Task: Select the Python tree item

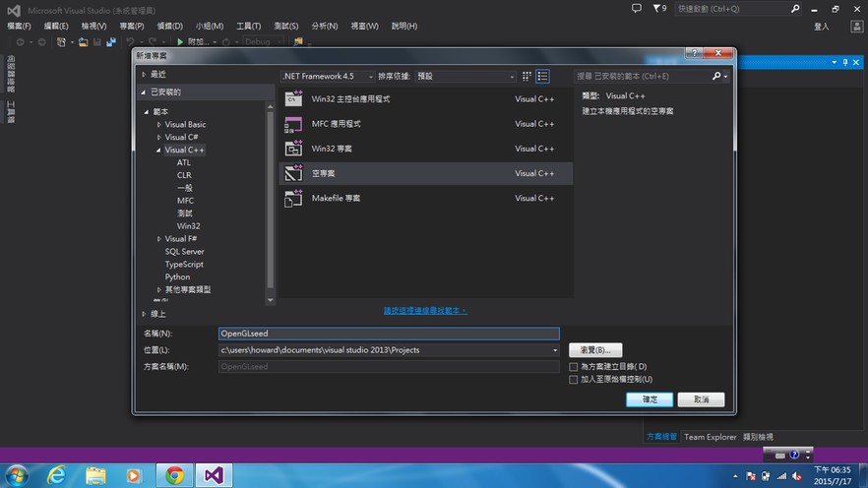Action: coord(177,277)
